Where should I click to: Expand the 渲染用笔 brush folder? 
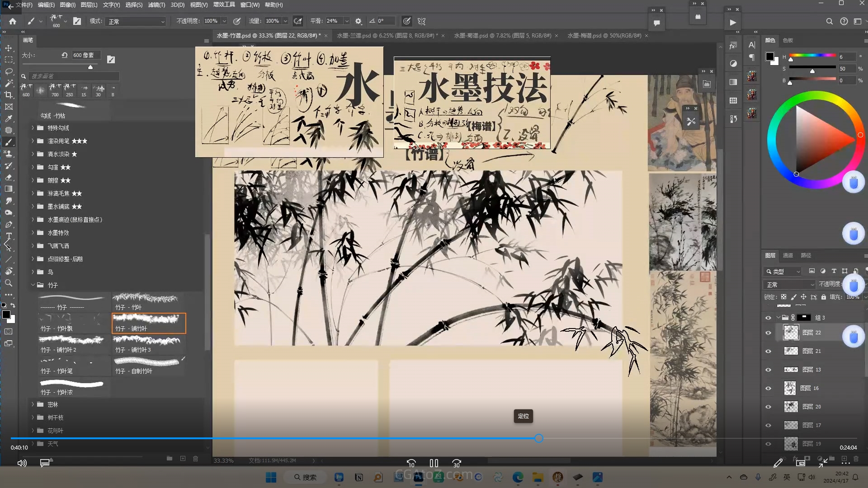[x=33, y=141]
